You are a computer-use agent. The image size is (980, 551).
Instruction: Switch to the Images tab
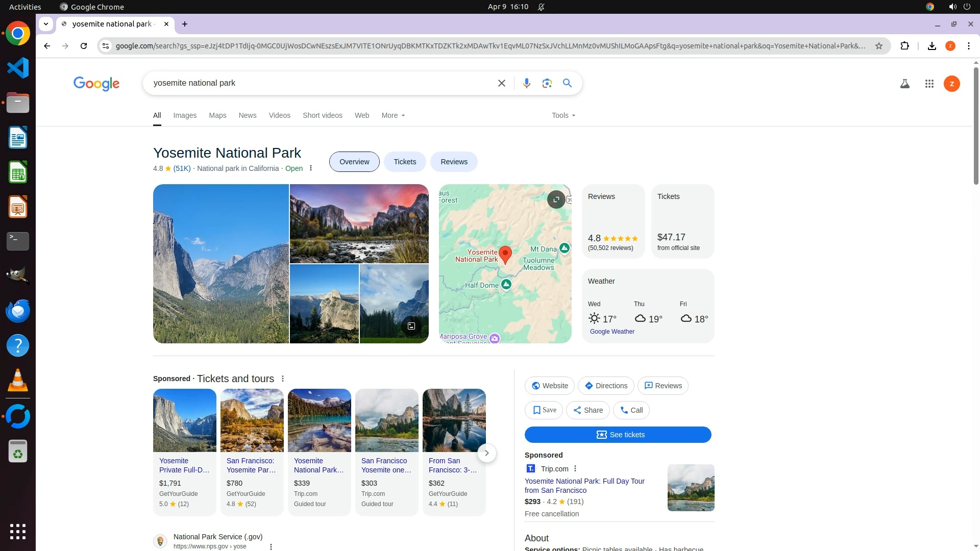click(x=185, y=115)
